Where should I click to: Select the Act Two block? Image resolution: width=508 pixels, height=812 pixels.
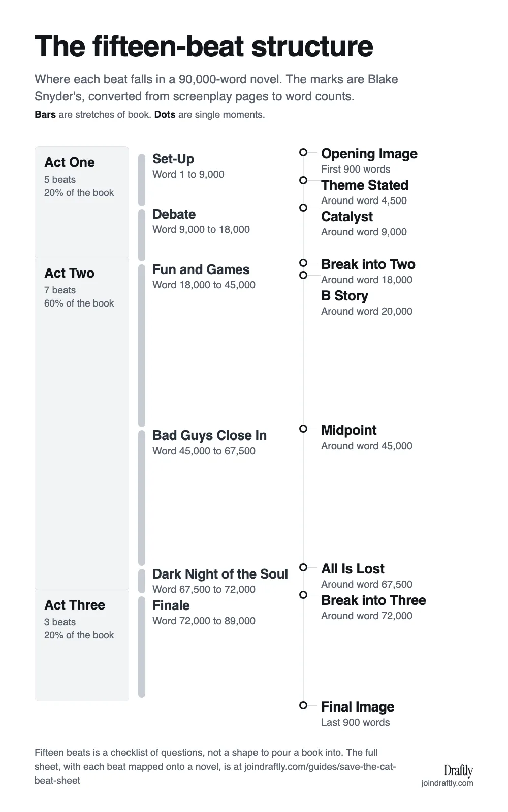point(82,423)
